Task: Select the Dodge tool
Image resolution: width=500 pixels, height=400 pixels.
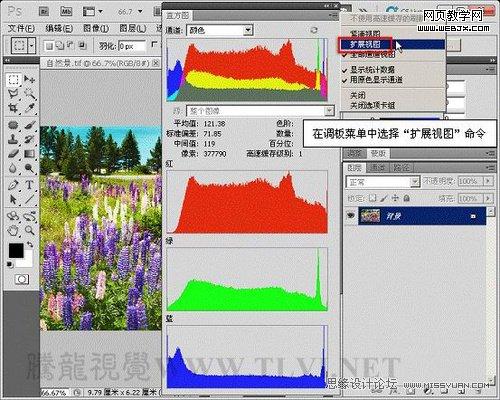Action: pyautogui.click(x=29, y=168)
